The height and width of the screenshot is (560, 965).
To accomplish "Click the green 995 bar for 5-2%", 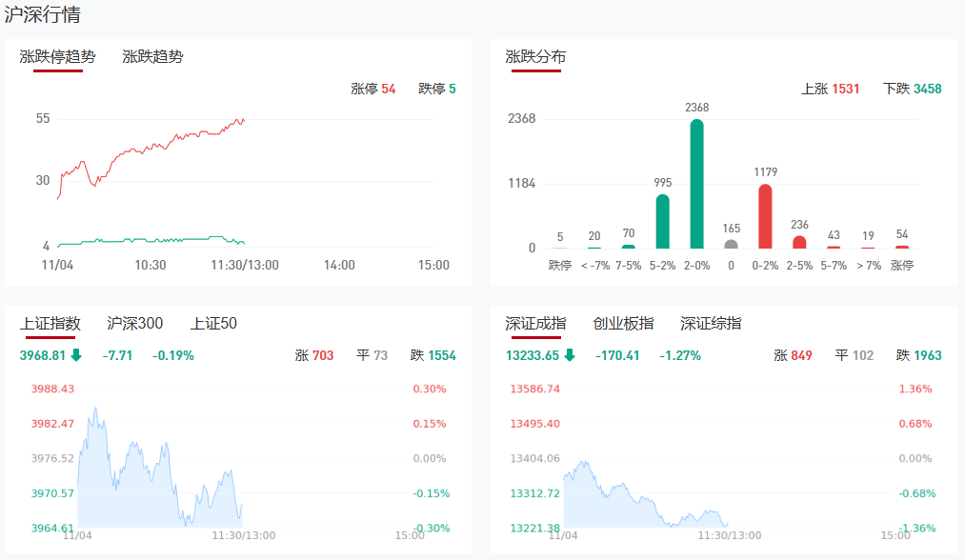I will [662, 221].
